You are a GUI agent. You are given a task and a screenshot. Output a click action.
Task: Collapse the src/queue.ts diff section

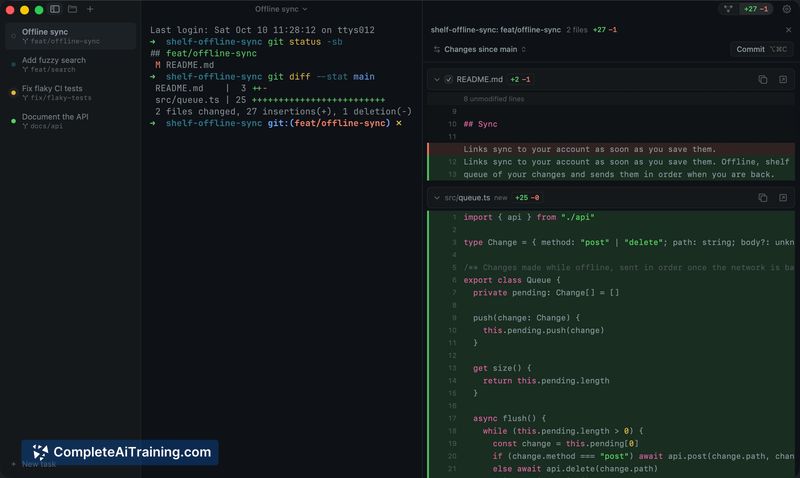(x=437, y=198)
